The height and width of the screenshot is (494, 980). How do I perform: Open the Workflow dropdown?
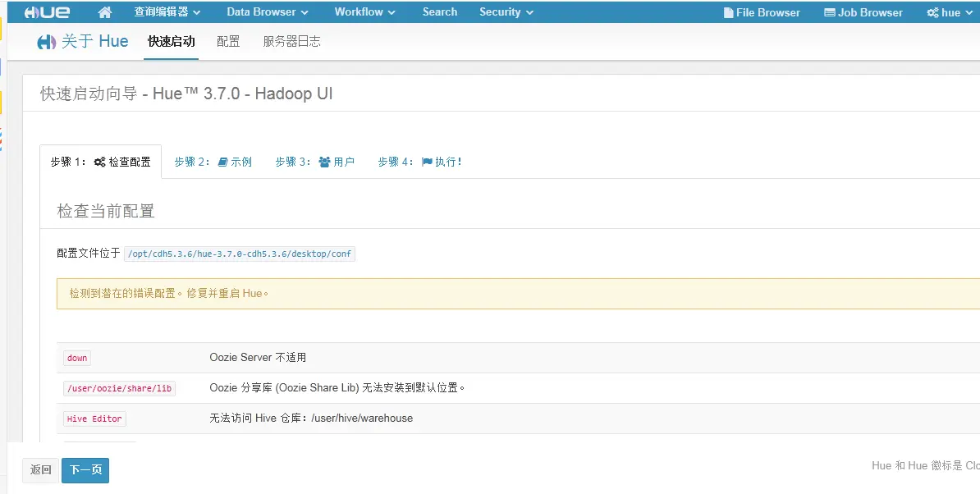[x=365, y=11]
